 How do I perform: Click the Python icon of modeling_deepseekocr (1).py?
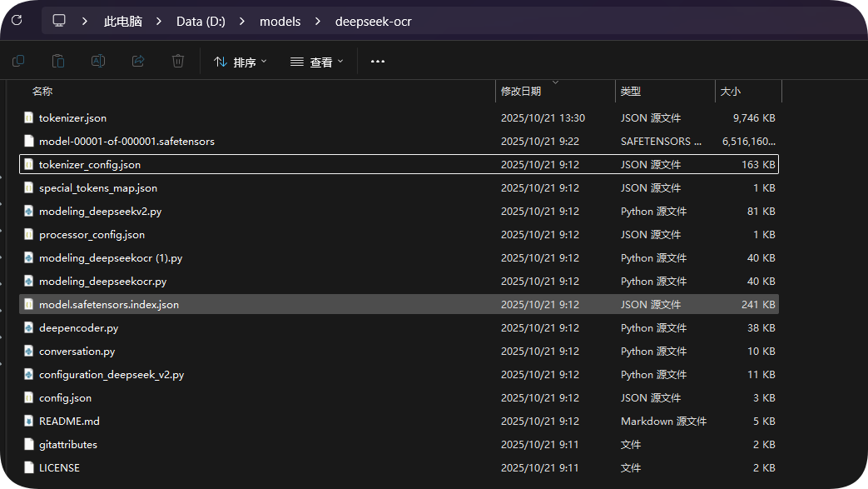(29, 257)
